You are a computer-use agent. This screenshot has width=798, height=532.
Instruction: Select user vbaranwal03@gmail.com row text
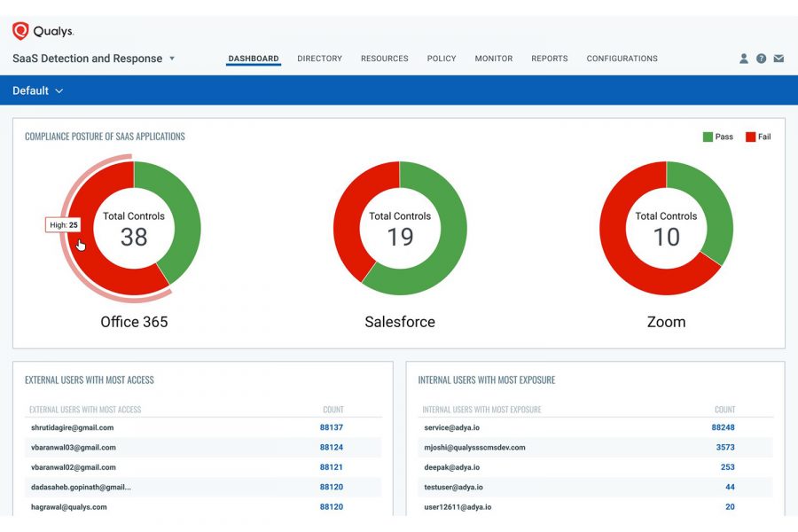coord(74,448)
